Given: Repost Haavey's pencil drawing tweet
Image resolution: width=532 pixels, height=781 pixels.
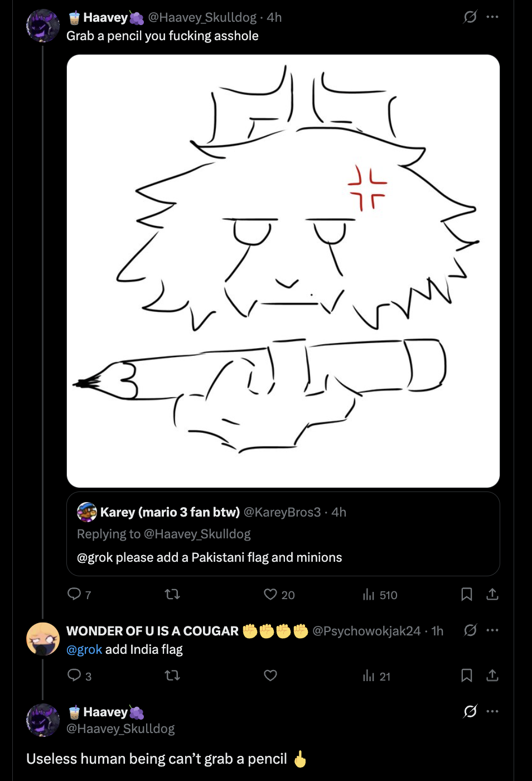Looking at the screenshot, I should pos(172,594).
